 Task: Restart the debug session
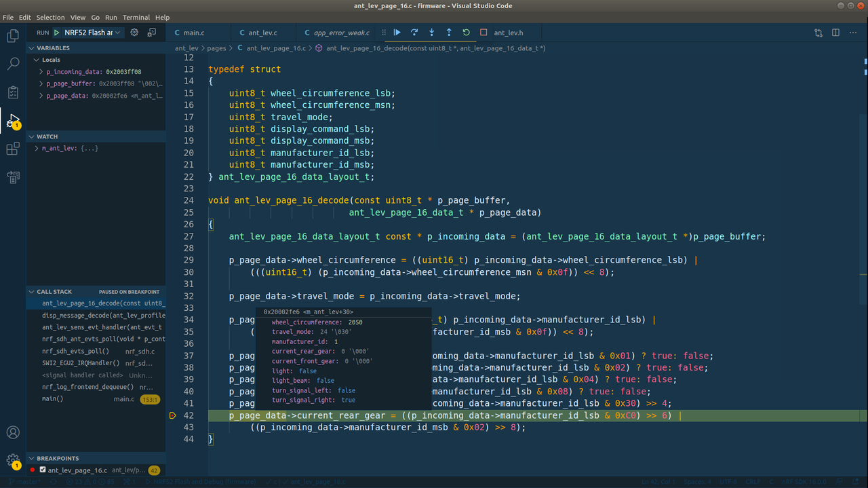[466, 33]
